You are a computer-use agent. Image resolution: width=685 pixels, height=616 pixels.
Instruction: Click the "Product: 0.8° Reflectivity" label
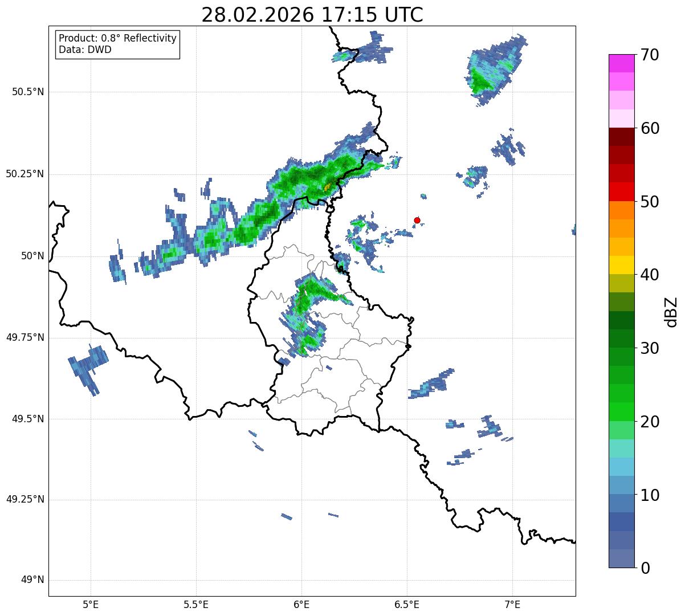coord(118,38)
